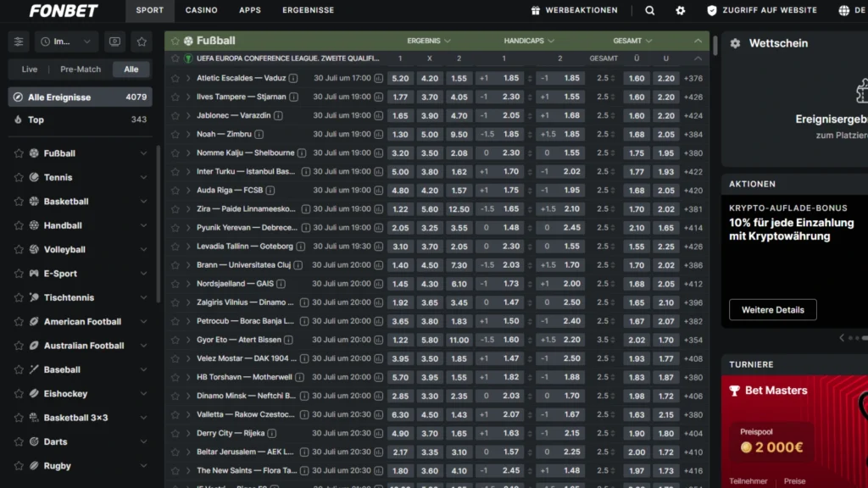
Task: Open the Gesamt column dropdown
Action: click(632, 41)
